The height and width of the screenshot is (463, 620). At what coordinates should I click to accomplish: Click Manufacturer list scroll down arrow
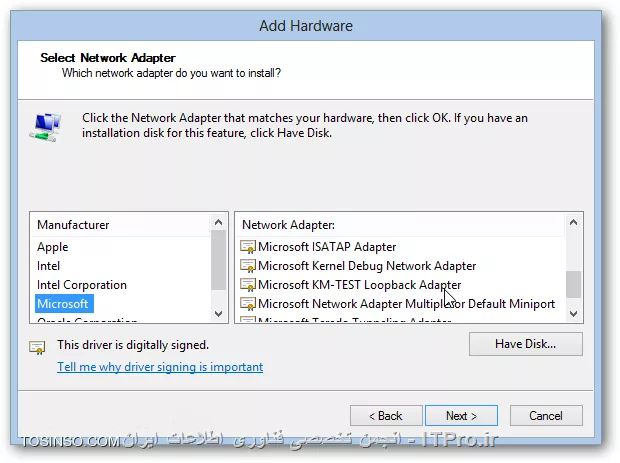point(218,314)
